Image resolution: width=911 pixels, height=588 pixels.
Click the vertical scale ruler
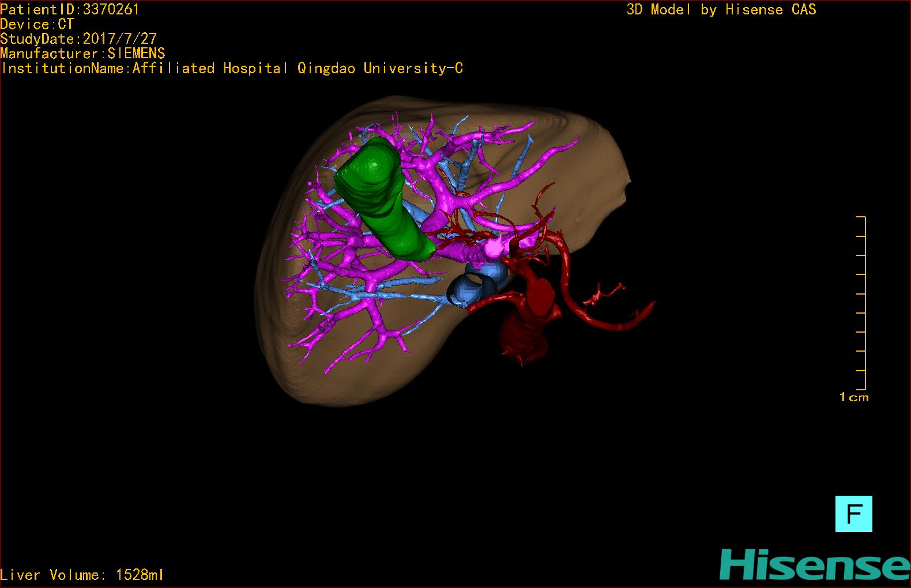pyautogui.click(x=861, y=303)
